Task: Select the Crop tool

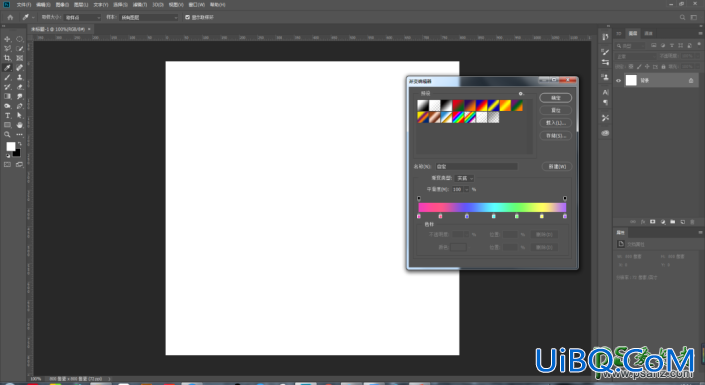Action: [7, 58]
